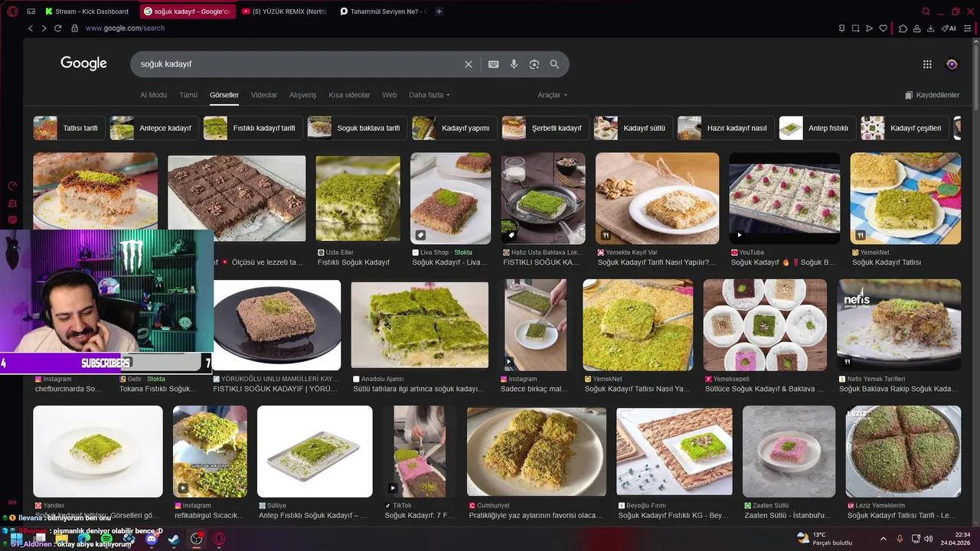Image resolution: width=980 pixels, height=551 pixels.
Task: Open the YouTube Soğuk Kadayıf video thumbnail
Action: [784, 198]
